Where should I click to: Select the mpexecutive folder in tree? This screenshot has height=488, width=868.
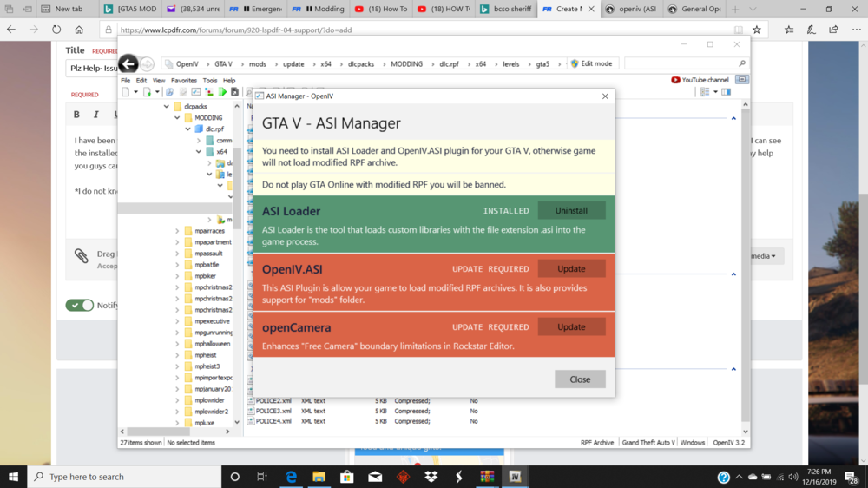pyautogui.click(x=212, y=321)
